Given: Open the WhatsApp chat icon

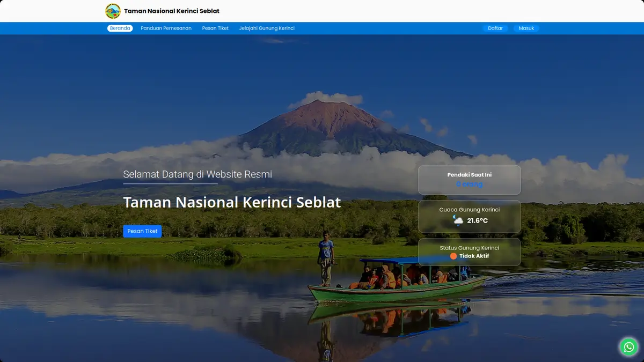Looking at the screenshot, I should coord(628,346).
